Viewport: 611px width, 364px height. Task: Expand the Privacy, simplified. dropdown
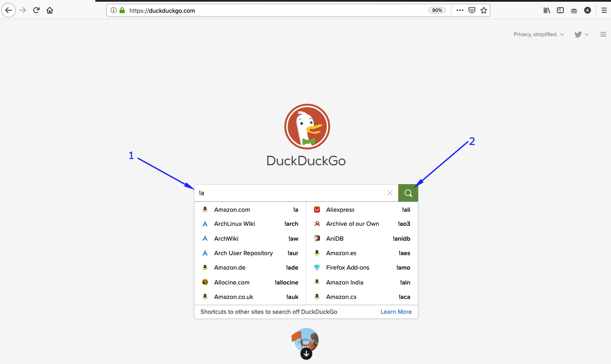point(539,34)
